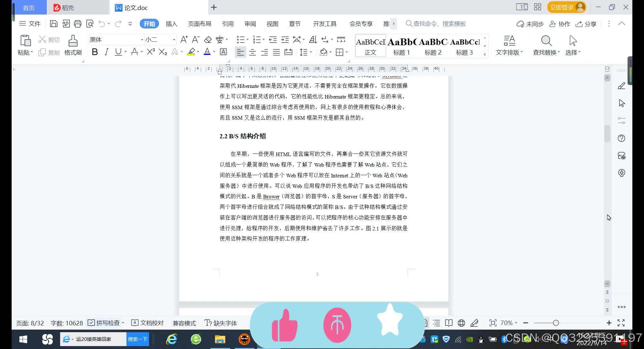Expand numbered list options arrow

[x=263, y=40]
